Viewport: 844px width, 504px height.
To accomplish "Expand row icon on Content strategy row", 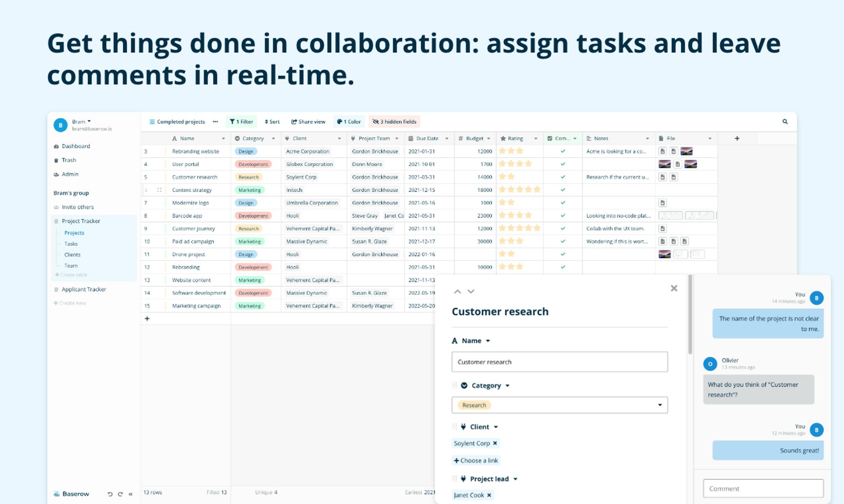I will point(160,190).
